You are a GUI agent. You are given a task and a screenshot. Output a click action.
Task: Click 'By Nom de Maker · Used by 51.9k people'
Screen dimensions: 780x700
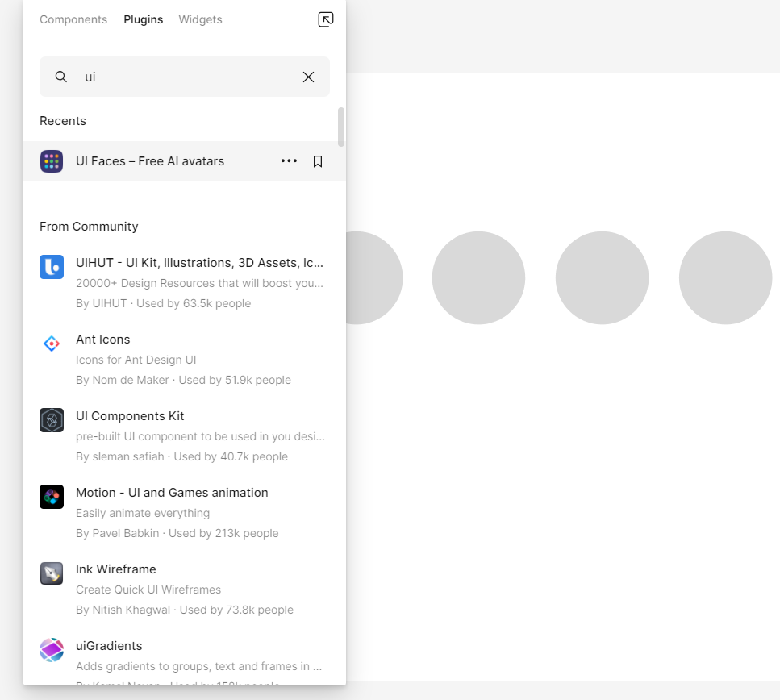(183, 380)
